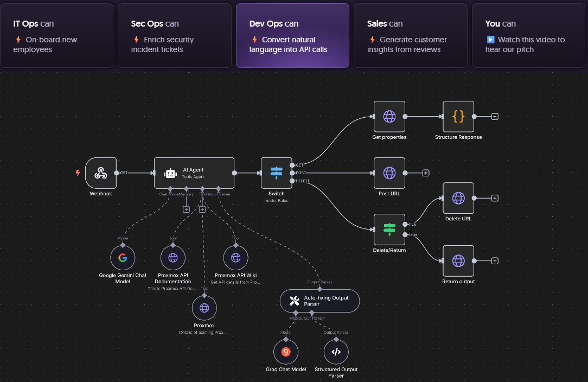
Task: Select the Groq Chat Model node
Action: (286, 352)
